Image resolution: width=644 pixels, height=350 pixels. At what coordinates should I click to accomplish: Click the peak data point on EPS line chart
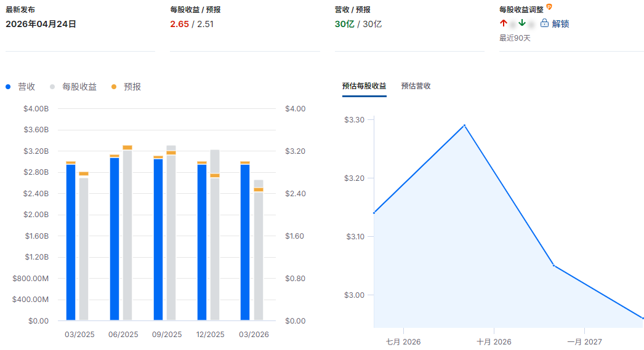[x=464, y=125]
